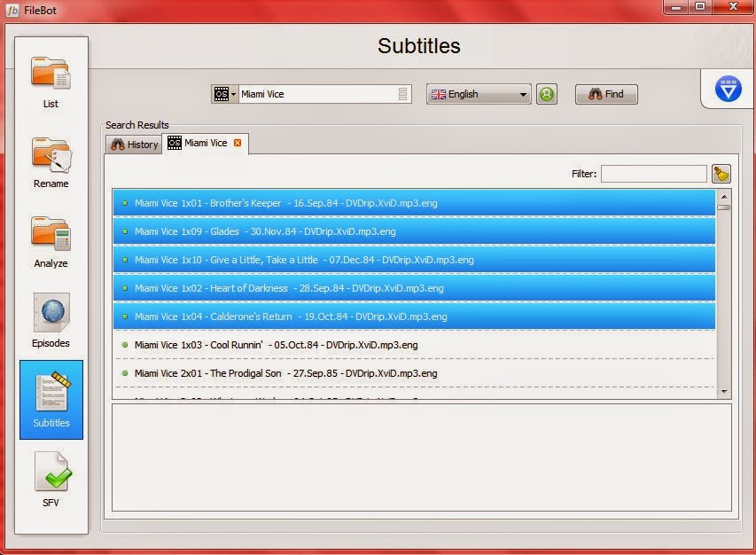
Task: Click the blue download arrow button
Action: click(x=728, y=89)
